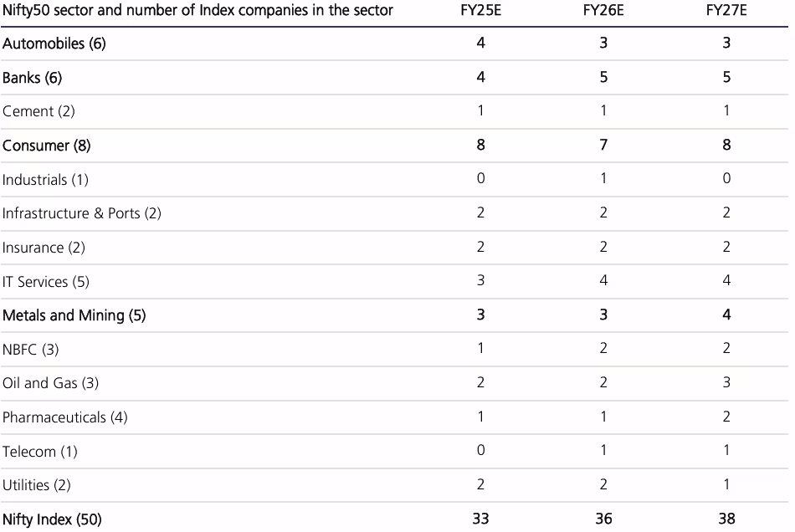Click the table title header text

point(197,10)
